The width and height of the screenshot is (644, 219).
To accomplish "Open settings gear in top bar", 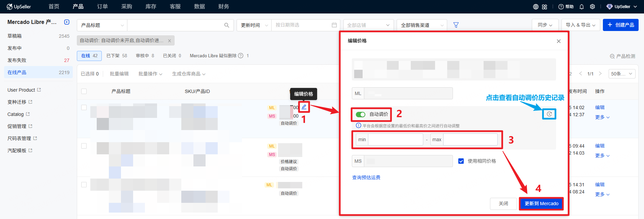I will [592, 7].
